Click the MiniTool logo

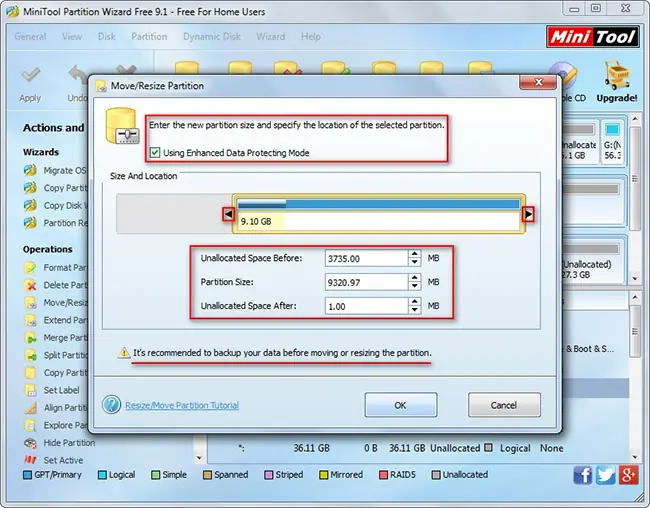[592, 37]
